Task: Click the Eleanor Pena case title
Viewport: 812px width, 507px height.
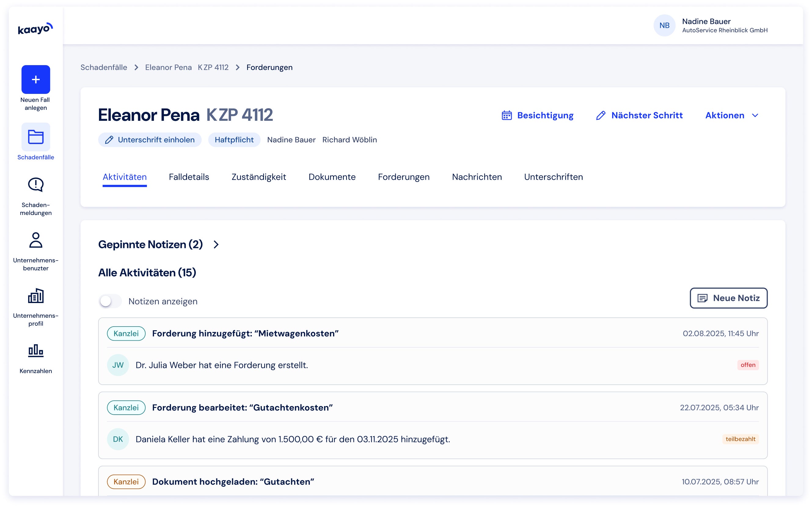Action: point(149,115)
